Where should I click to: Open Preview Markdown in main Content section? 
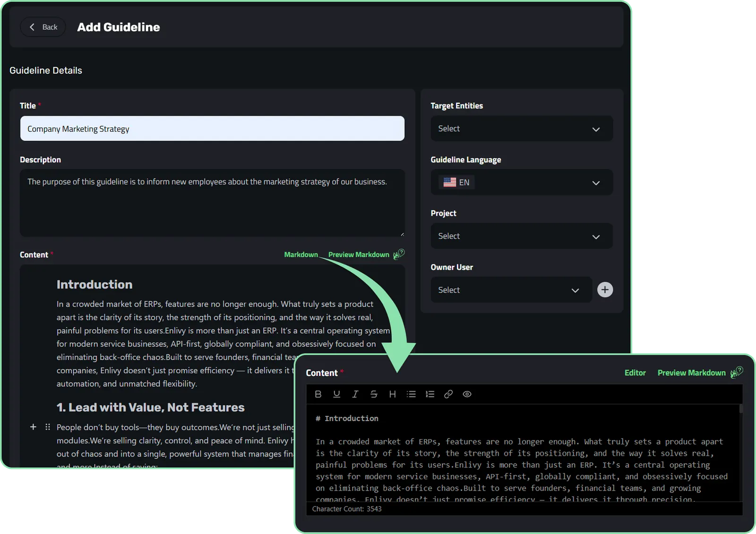click(x=359, y=254)
